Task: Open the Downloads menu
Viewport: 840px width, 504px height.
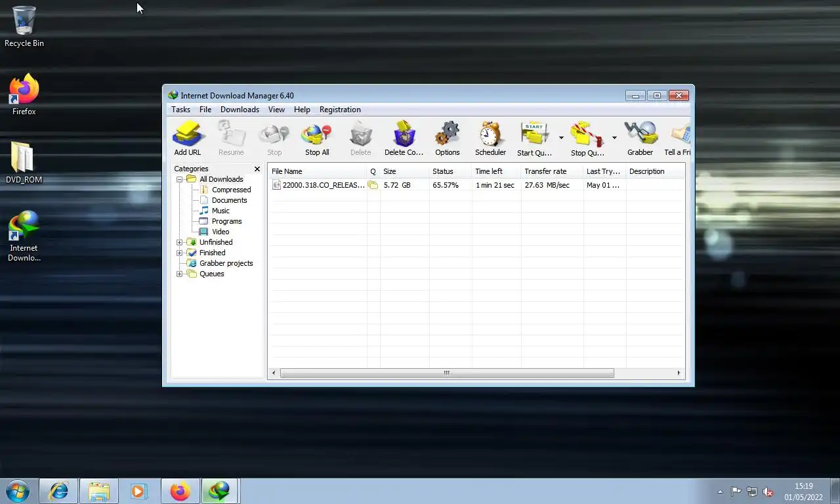Action: tap(240, 110)
